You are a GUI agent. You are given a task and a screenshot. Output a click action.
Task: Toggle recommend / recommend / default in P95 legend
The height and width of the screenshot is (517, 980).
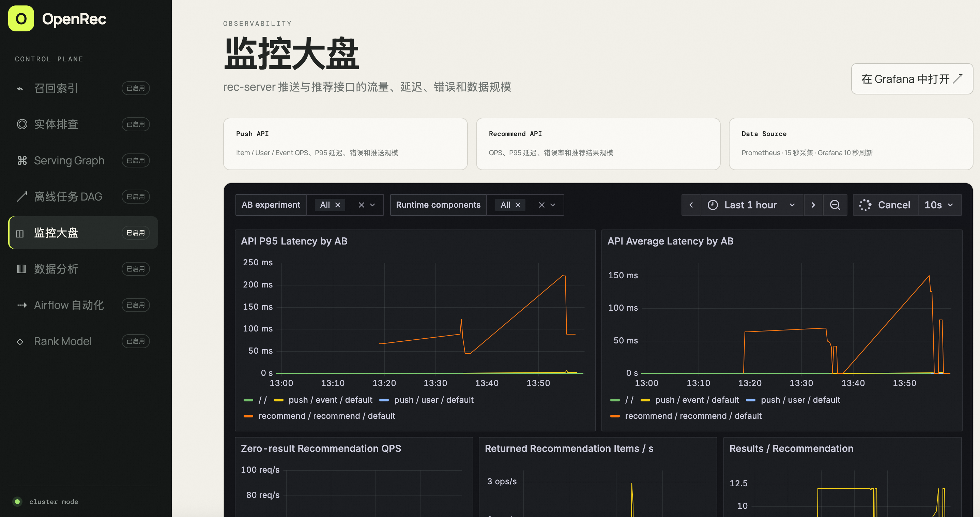point(327,416)
